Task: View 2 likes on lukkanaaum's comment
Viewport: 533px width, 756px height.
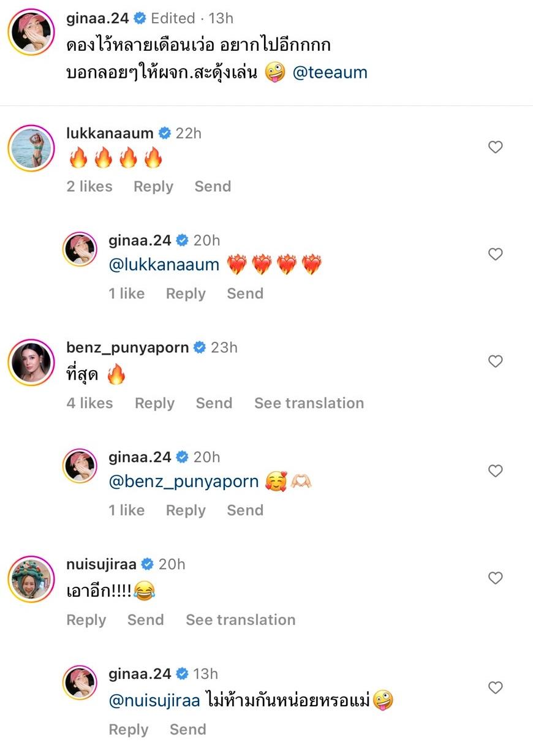Action: pos(89,186)
